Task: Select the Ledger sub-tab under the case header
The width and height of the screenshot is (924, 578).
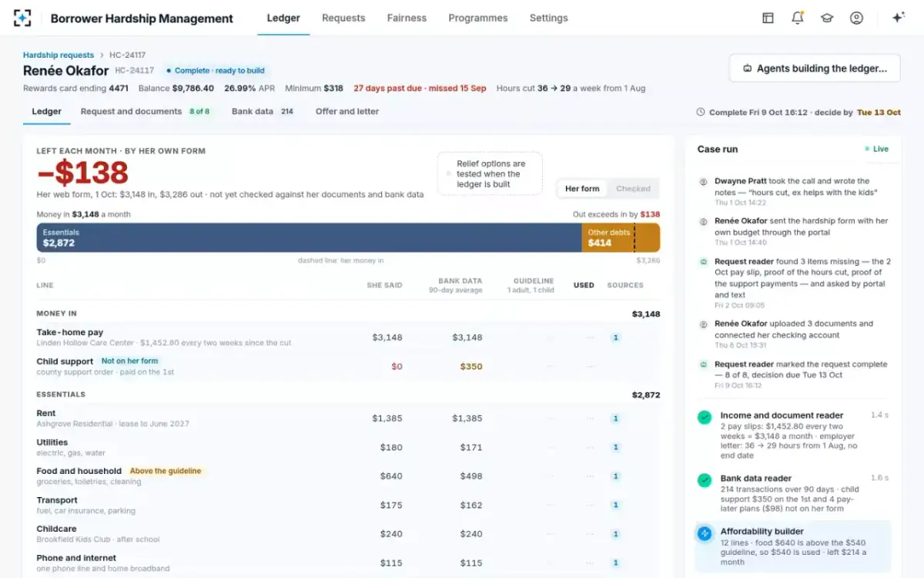Action: tap(46, 112)
